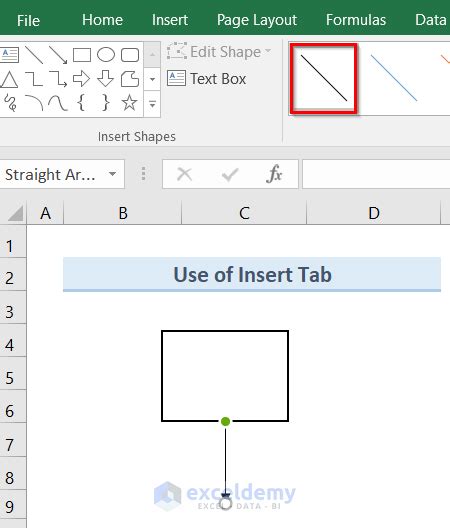This screenshot has width=450, height=528.
Task: Select the Left Brace shape
Action: (81, 102)
